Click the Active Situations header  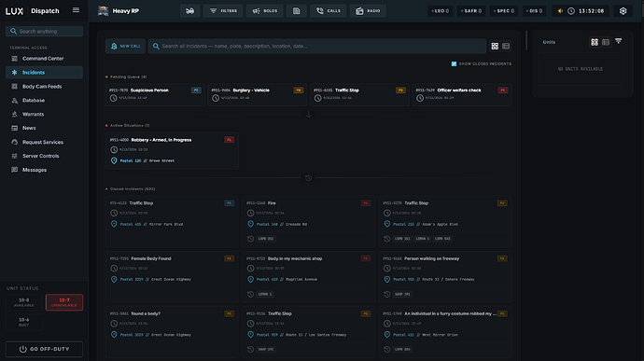[x=130, y=126]
